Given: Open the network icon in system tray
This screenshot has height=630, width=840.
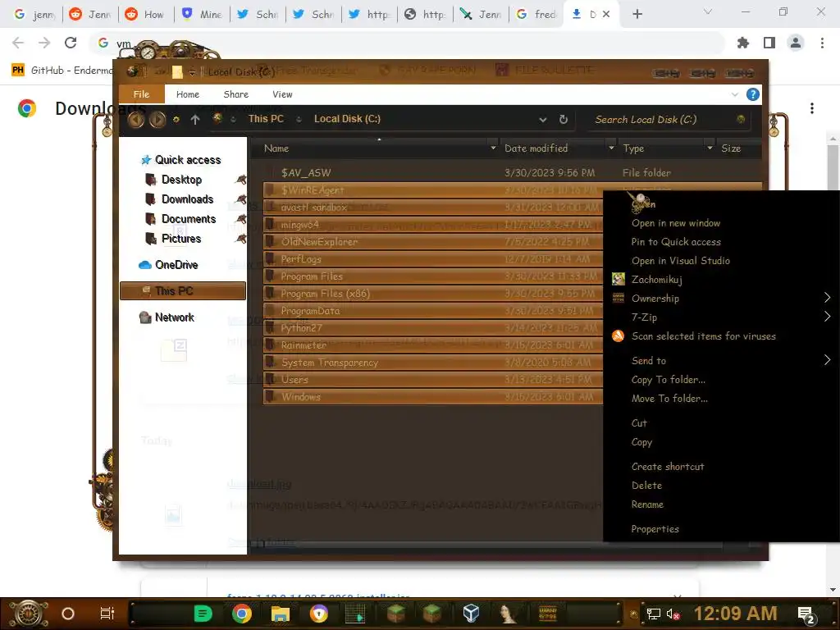Looking at the screenshot, I should 654,614.
